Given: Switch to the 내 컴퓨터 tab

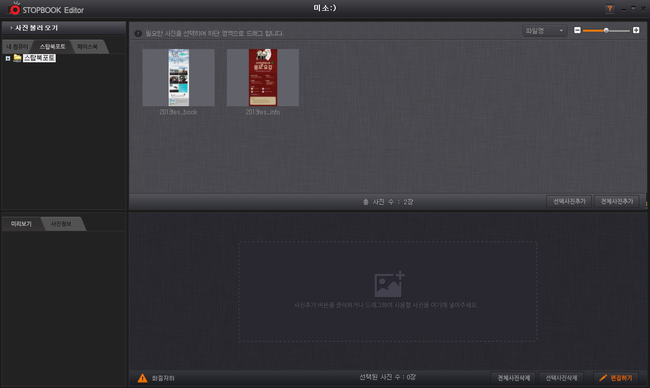Looking at the screenshot, I should click(17, 46).
